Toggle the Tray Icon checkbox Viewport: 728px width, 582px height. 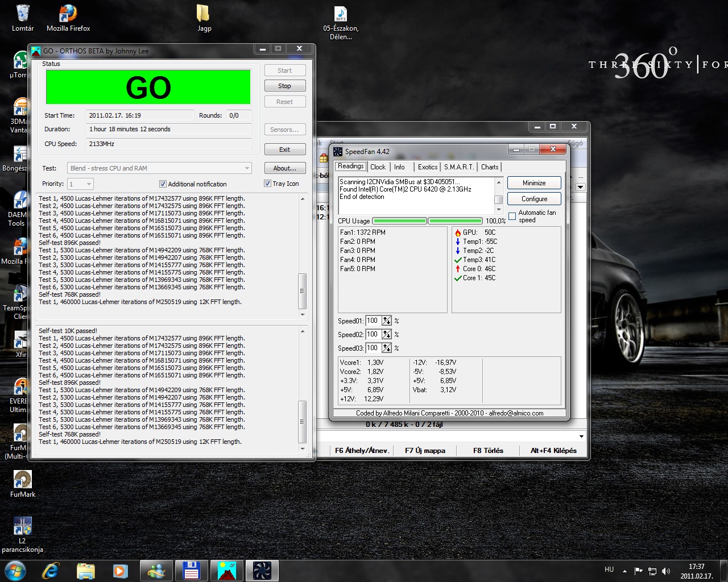click(267, 183)
